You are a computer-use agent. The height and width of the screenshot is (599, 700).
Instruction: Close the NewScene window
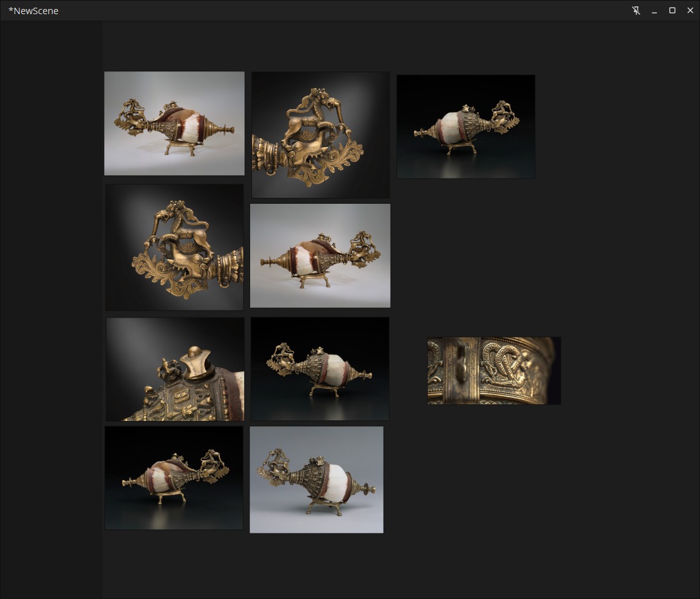tap(690, 10)
